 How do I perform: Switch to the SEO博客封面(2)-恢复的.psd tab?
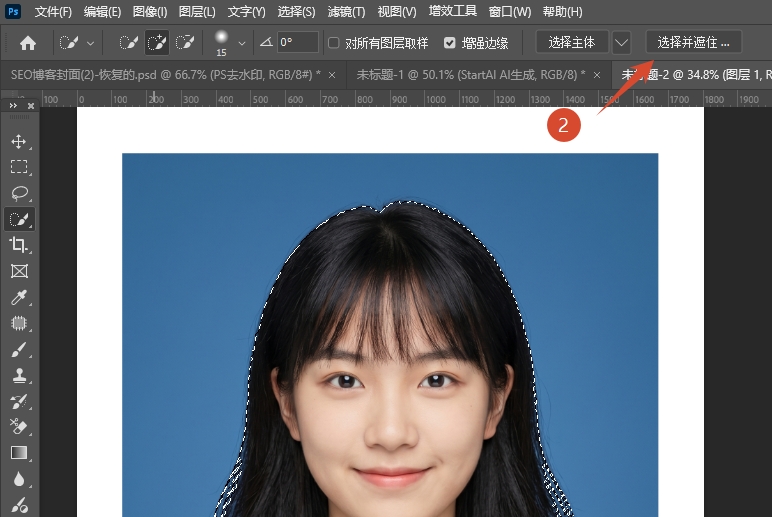pyautogui.click(x=164, y=75)
